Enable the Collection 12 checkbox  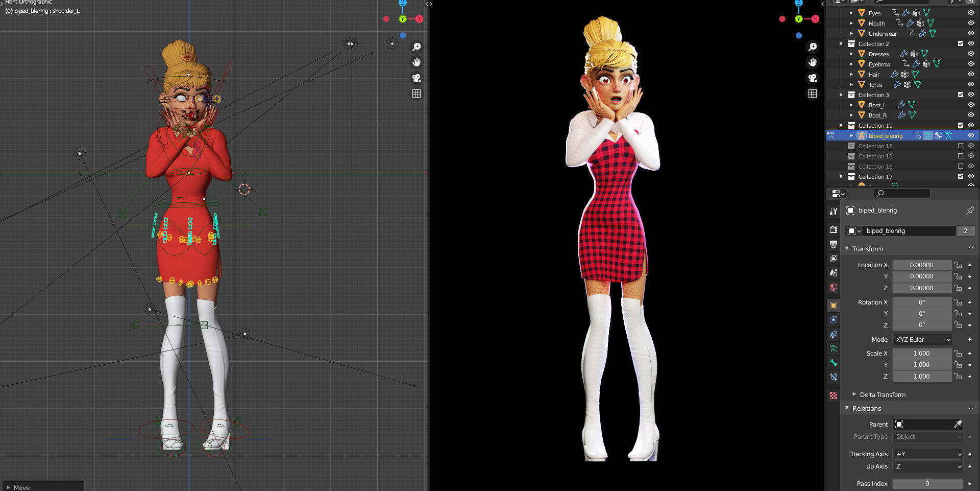coord(961,146)
